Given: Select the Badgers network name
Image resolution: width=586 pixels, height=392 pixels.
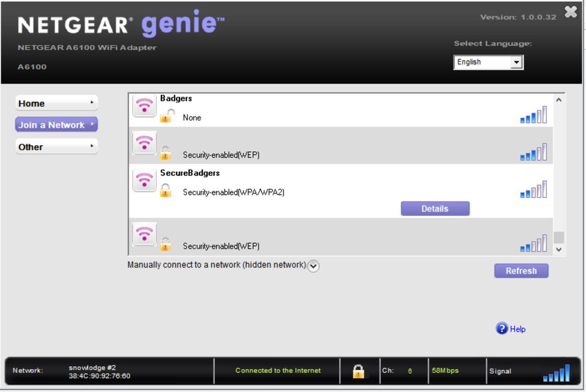Looking at the screenshot, I should pyautogui.click(x=176, y=98).
